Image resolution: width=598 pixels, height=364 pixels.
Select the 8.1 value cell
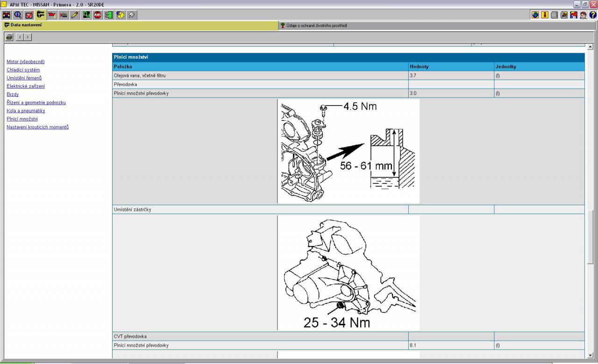click(451, 345)
